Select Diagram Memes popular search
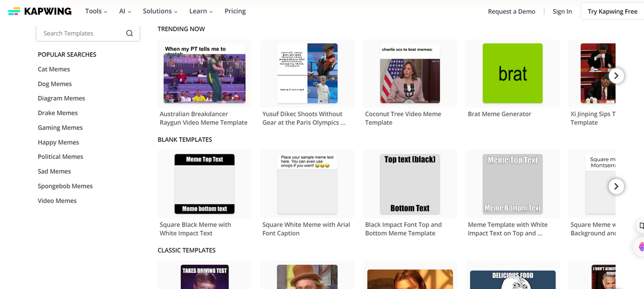 pos(61,99)
